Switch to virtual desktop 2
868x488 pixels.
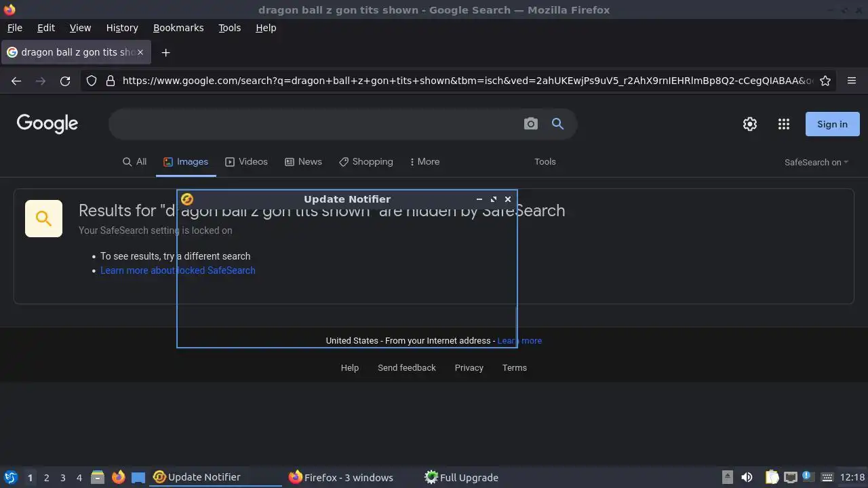click(x=46, y=477)
